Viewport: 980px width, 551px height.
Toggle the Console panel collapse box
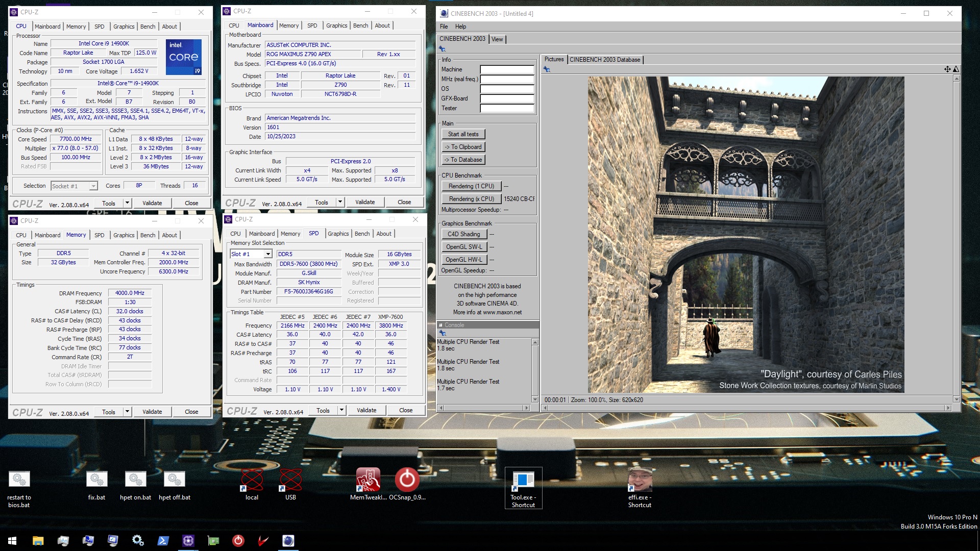pos(440,325)
